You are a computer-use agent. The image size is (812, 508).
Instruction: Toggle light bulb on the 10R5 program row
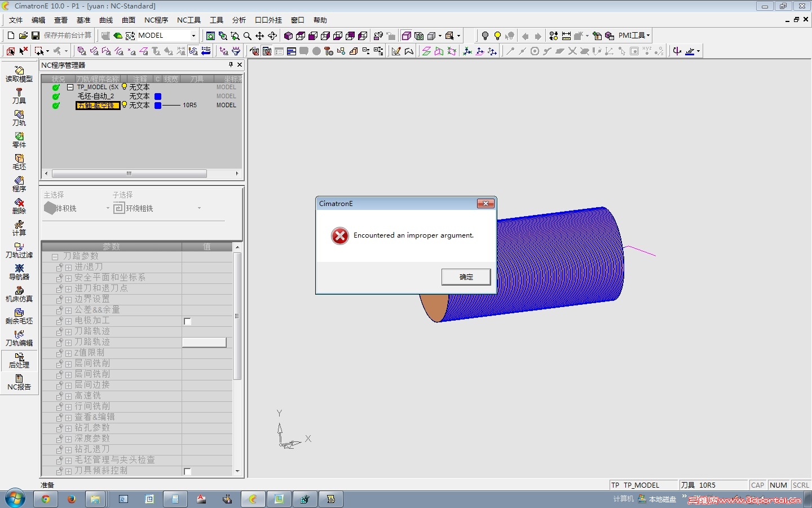125,105
